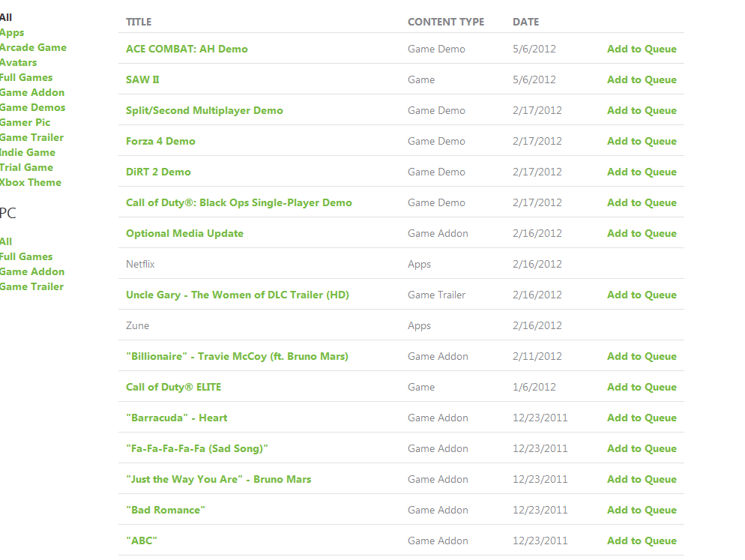Screen dimensions: 745x560
Task: Open ACE COMBAT: AH Demo title
Action: [187, 49]
